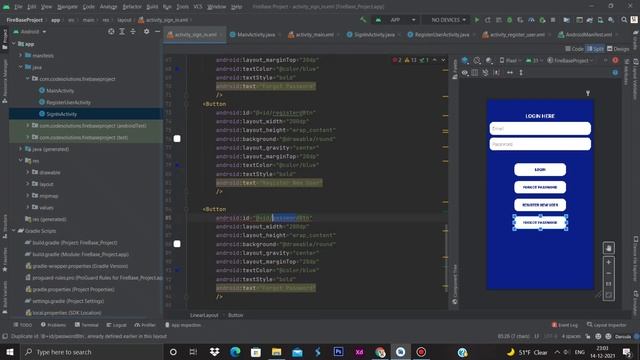The height and width of the screenshot is (360, 640).
Task: Click the Make Project hammer icon
Action: pos(363,20)
